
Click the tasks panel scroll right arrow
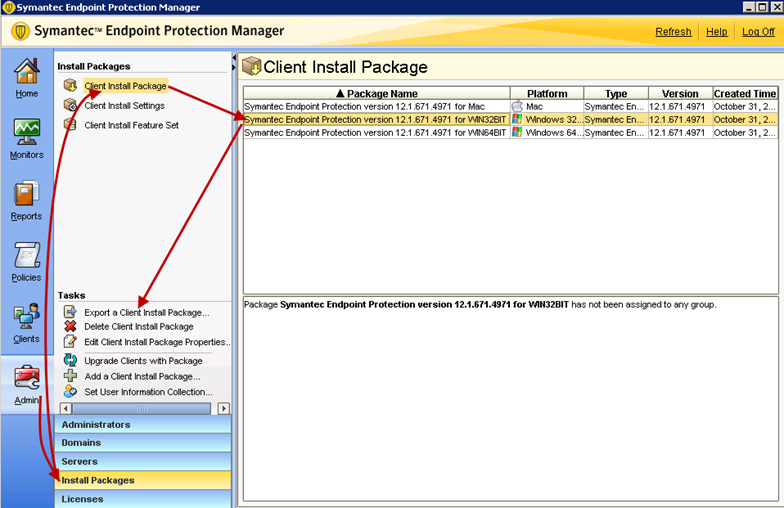click(224, 408)
